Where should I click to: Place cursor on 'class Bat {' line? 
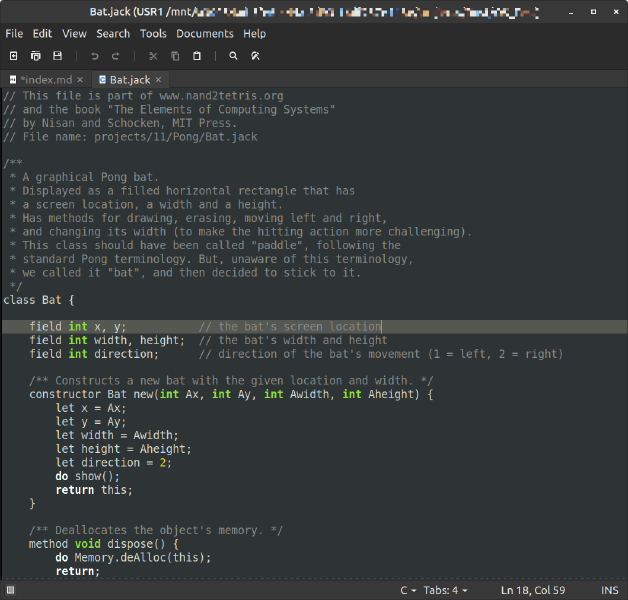point(38,300)
